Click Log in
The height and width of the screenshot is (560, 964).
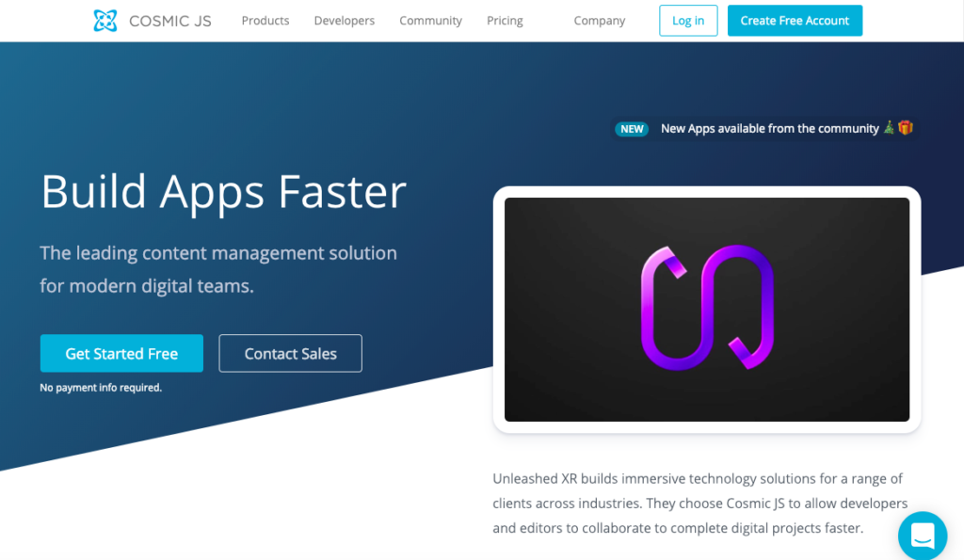[x=688, y=20]
